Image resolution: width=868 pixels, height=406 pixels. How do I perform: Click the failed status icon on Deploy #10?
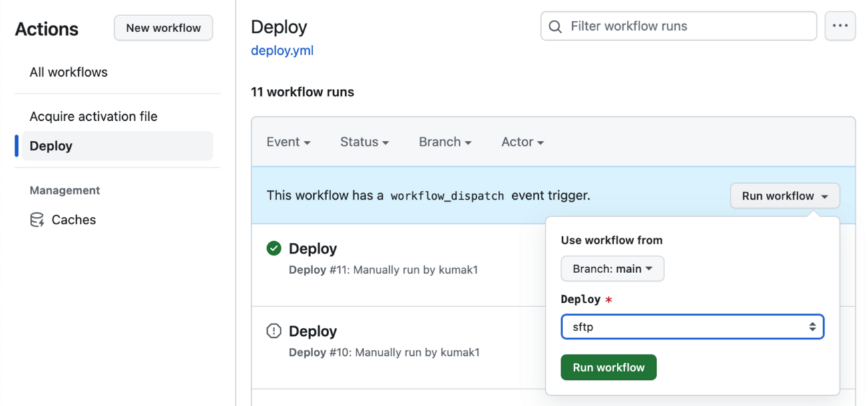tap(274, 331)
